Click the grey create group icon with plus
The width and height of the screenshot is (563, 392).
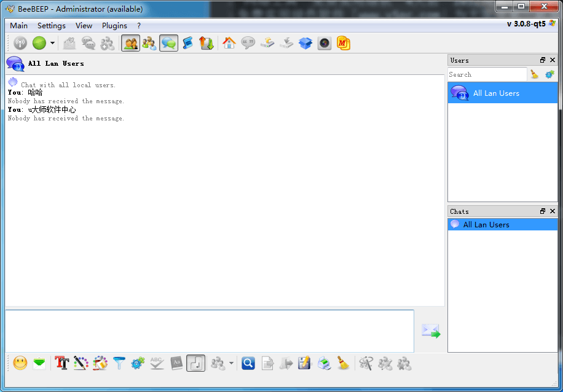107,44
